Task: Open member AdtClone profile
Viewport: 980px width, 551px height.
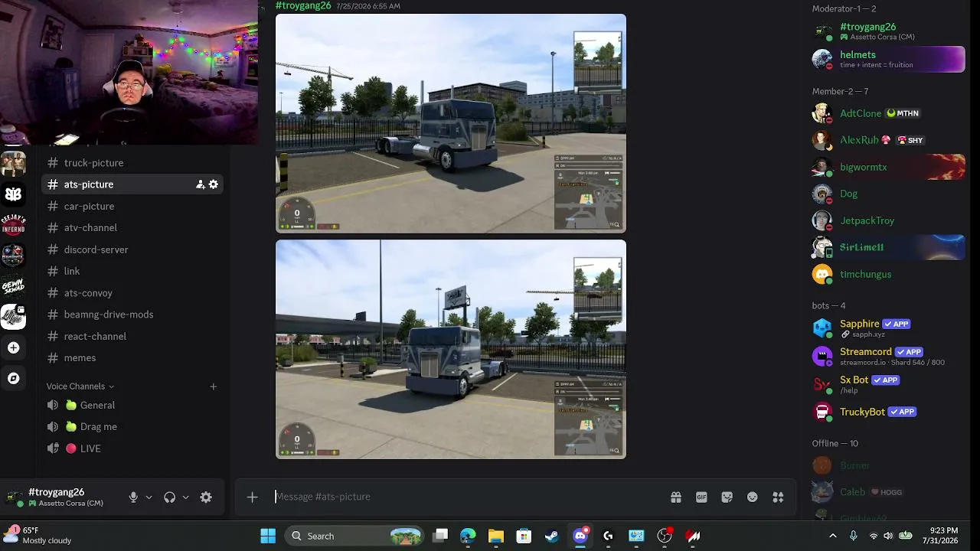Action: tap(888, 113)
